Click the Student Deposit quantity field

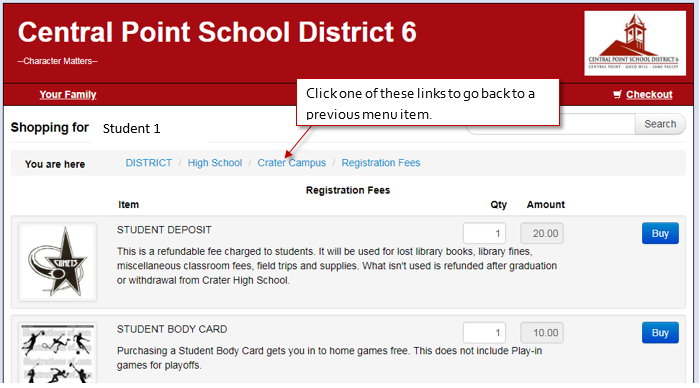[484, 233]
